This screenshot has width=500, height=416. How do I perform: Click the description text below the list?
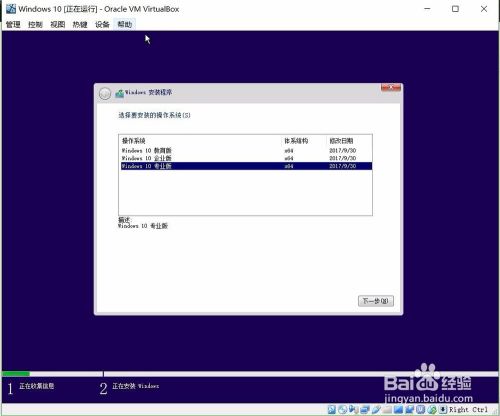(x=143, y=226)
